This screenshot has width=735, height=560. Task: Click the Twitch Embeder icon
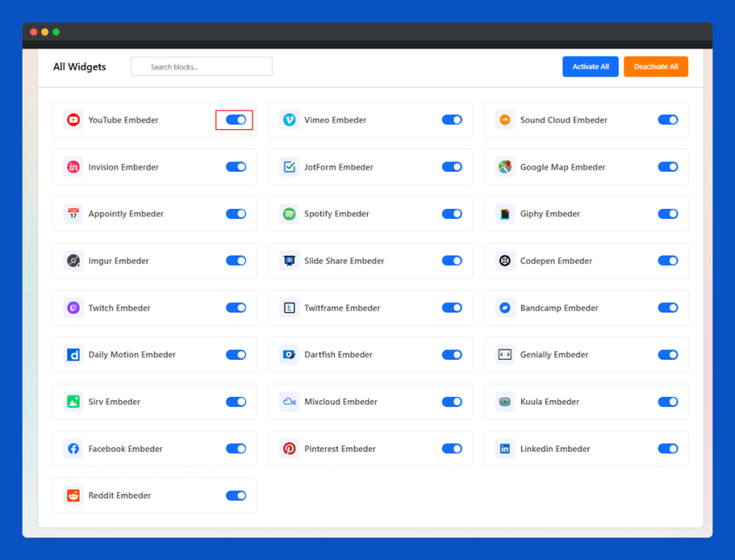click(x=73, y=307)
